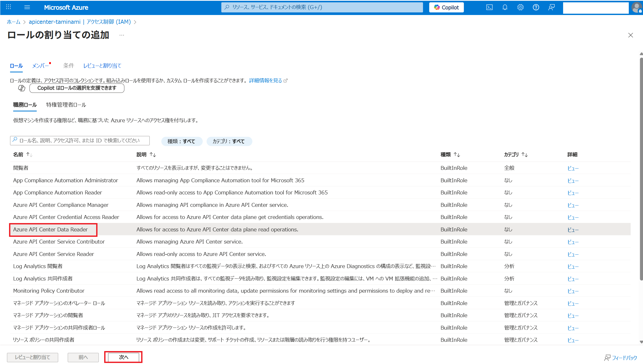The image size is (643, 364).
Task: Open the account avatar menu
Action: (x=637, y=7)
